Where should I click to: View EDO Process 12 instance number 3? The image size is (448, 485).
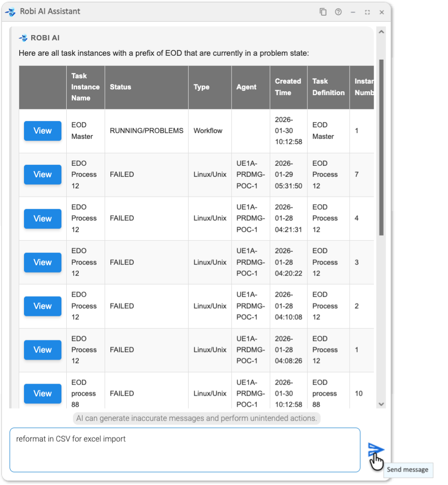coord(43,262)
